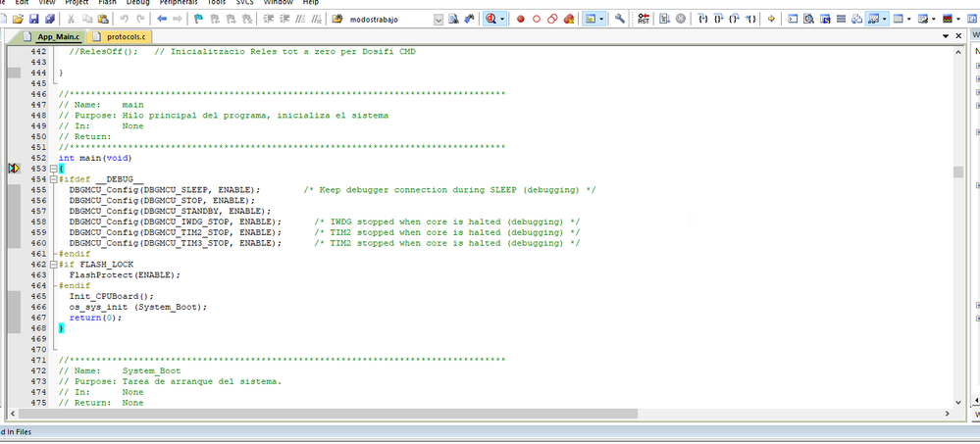Cut the selection using the scissors icon
This screenshot has width=980, height=444.
coord(71,19)
